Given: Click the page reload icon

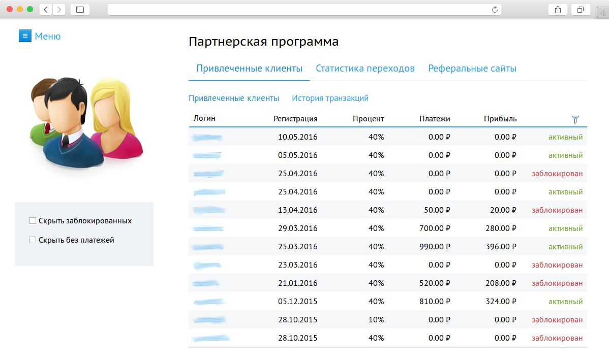Looking at the screenshot, I should pyautogui.click(x=495, y=9).
